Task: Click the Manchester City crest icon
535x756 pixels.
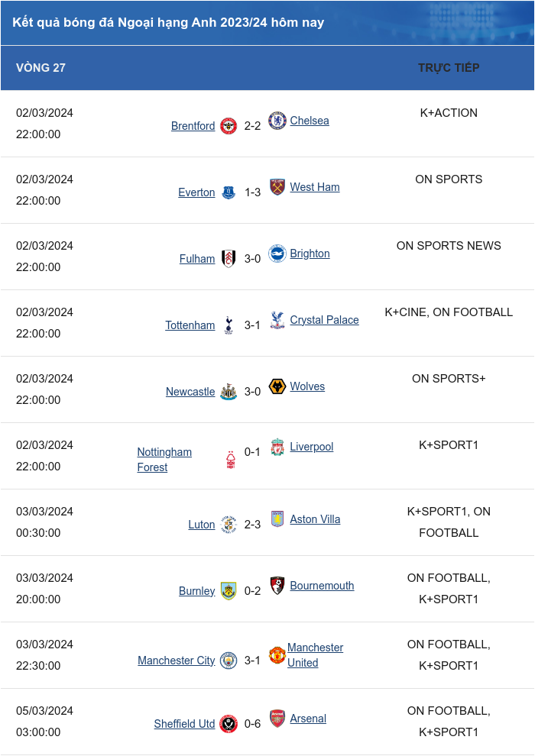Action: (x=229, y=660)
